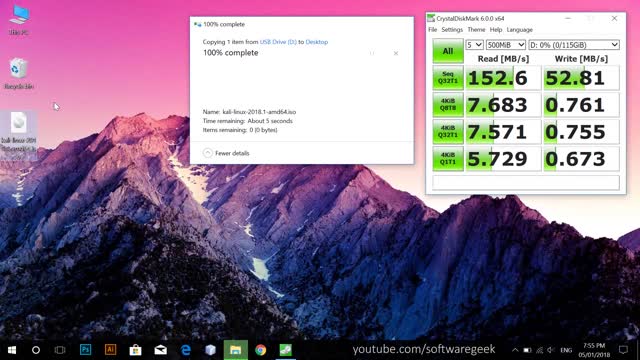Launch Microsoft Edge from the taskbar
Screen dimensions: 640x360
coord(186,350)
